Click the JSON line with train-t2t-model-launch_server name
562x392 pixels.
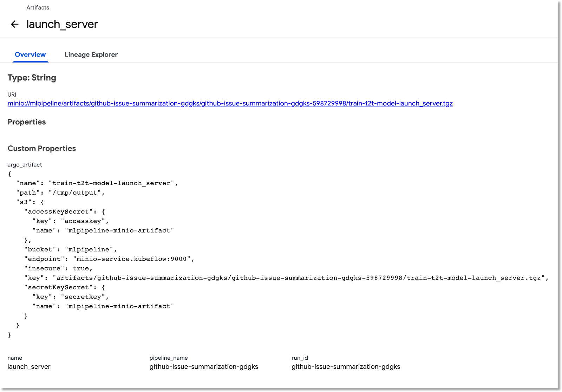click(x=97, y=183)
